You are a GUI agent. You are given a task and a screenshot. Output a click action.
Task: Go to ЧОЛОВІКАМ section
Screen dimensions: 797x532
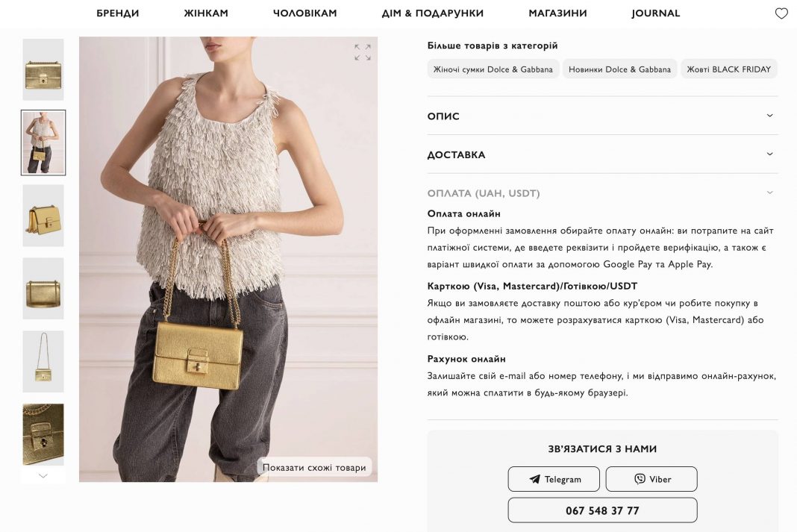tap(305, 13)
